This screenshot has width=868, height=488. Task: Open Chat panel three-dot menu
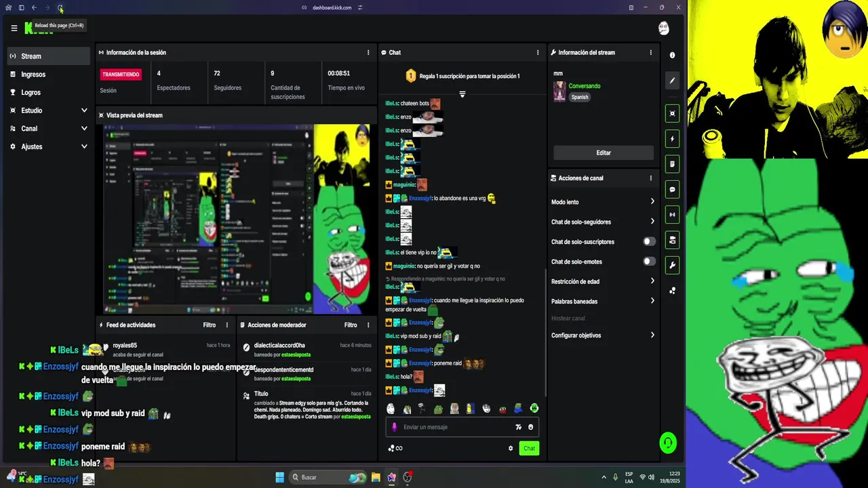tap(538, 52)
